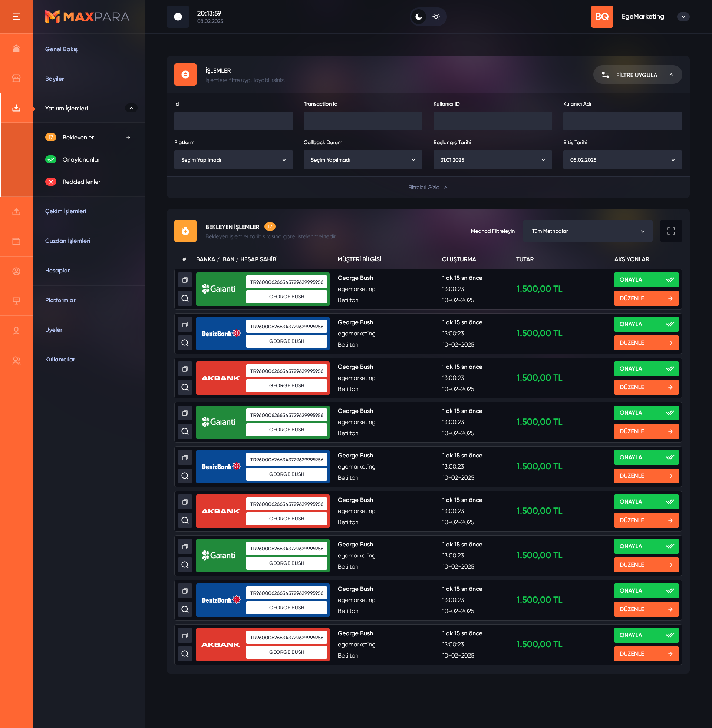
Task: Click the withdrawal upload icon in sidebar
Action: (x=16, y=212)
